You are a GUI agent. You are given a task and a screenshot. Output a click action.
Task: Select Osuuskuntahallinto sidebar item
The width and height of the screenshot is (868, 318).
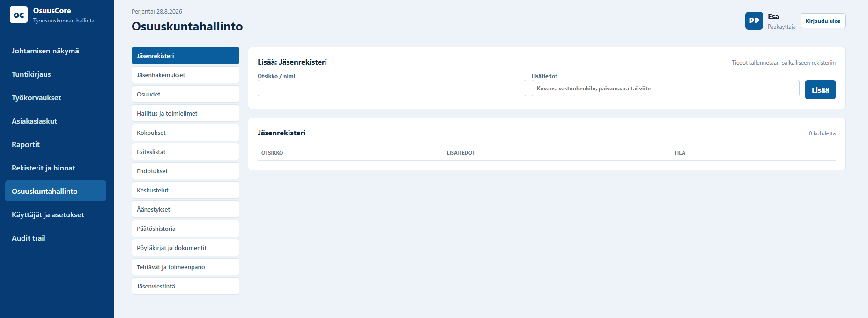point(56,191)
